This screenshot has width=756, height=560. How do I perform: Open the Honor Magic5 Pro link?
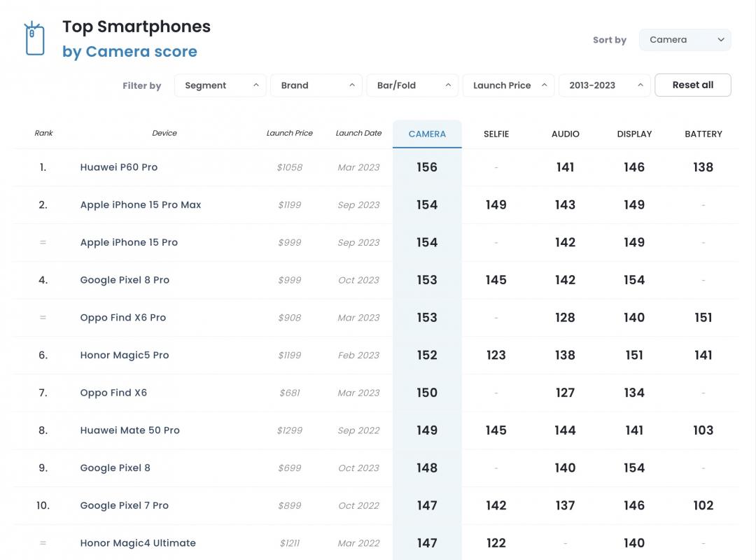[125, 356]
